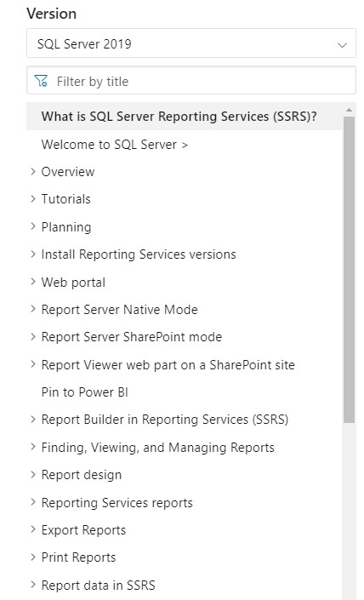This screenshot has width=364, height=600.
Task: Open the SQL Server 2019 version dropdown
Action: pyautogui.click(x=191, y=43)
